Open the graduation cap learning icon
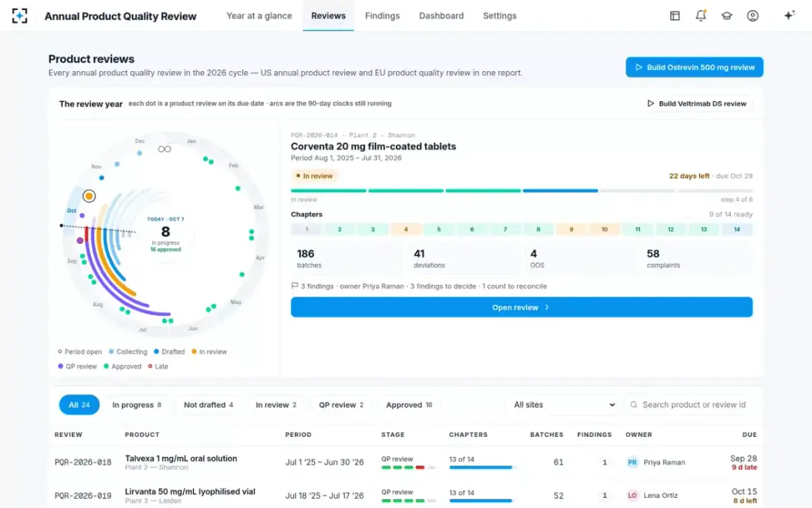Image resolution: width=812 pixels, height=508 pixels. 727,16
